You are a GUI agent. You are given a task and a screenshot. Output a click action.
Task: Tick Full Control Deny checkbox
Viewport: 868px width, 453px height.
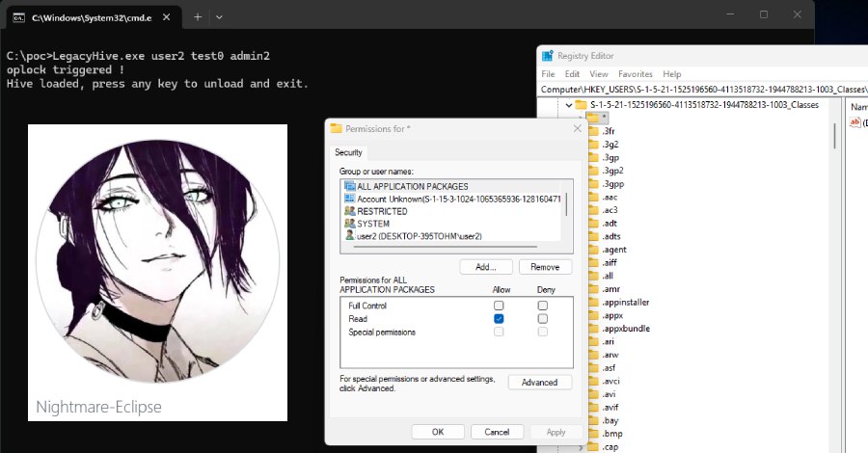pyautogui.click(x=542, y=306)
